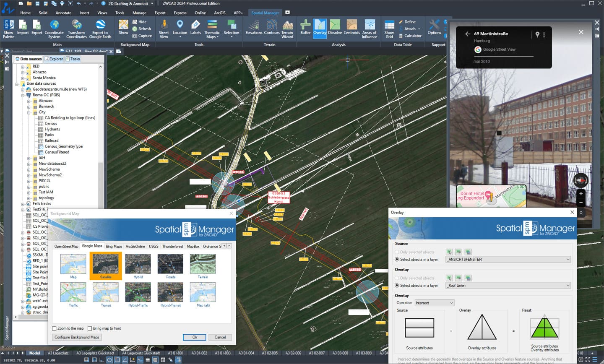Select the OpenStreetMap tab
The height and width of the screenshot is (364, 604).
[66, 246]
